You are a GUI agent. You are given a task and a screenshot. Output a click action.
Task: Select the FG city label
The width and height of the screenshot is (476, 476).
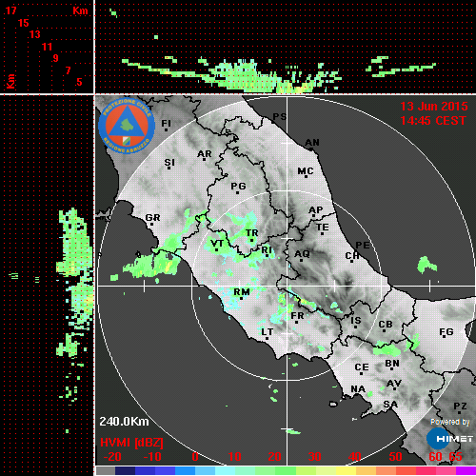[446, 332]
